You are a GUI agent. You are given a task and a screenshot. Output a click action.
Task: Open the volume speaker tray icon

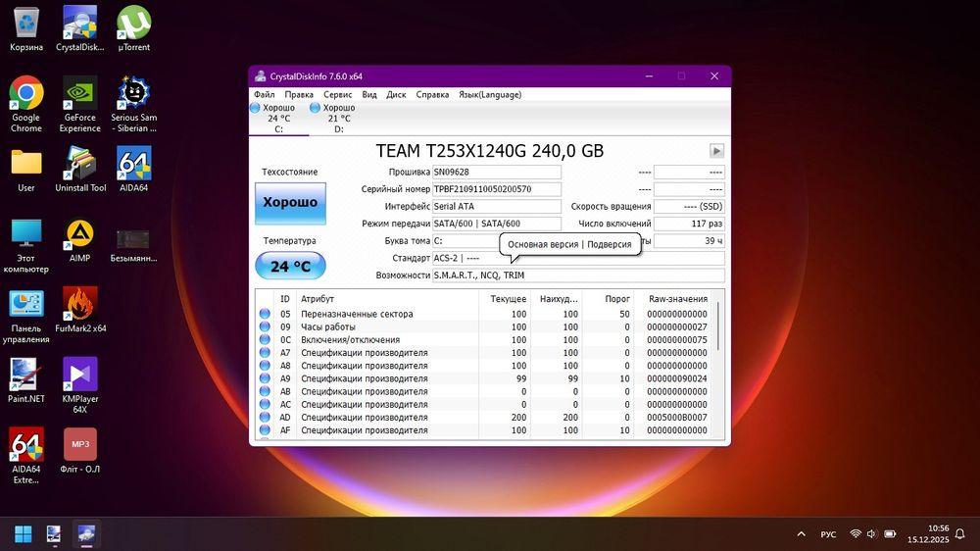pyautogui.click(x=872, y=533)
